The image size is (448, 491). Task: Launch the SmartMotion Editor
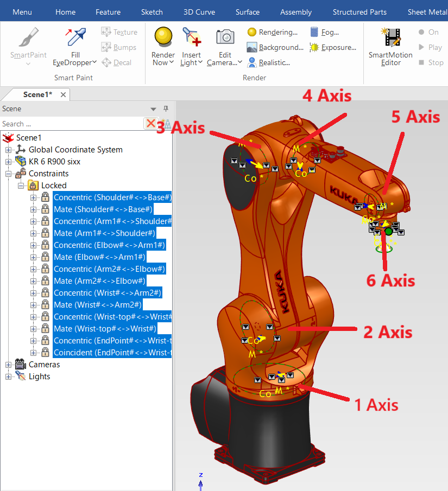390,46
